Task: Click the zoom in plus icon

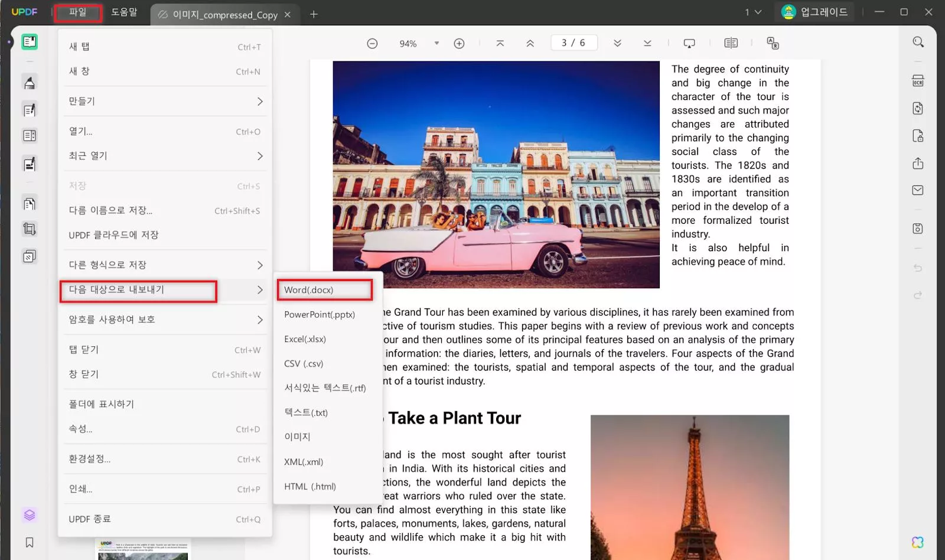Action: (x=459, y=44)
